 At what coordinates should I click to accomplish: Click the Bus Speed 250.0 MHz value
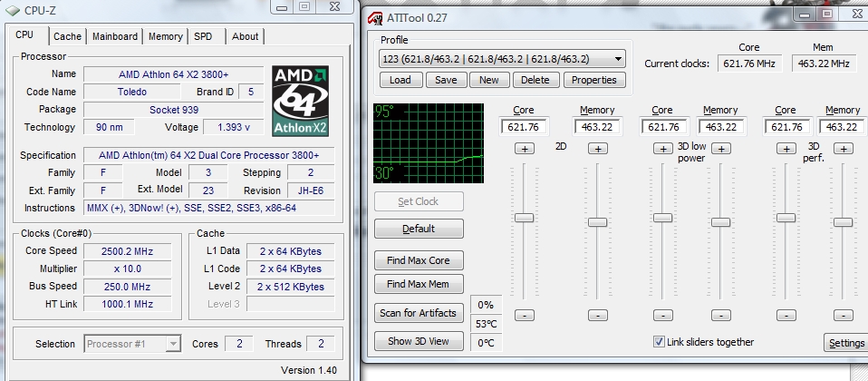[128, 287]
